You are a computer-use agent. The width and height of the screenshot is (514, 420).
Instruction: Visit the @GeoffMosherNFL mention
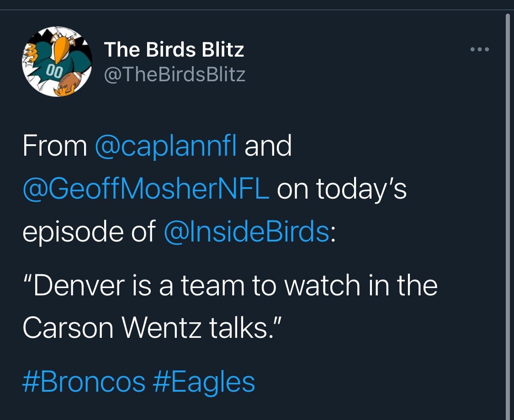145,189
